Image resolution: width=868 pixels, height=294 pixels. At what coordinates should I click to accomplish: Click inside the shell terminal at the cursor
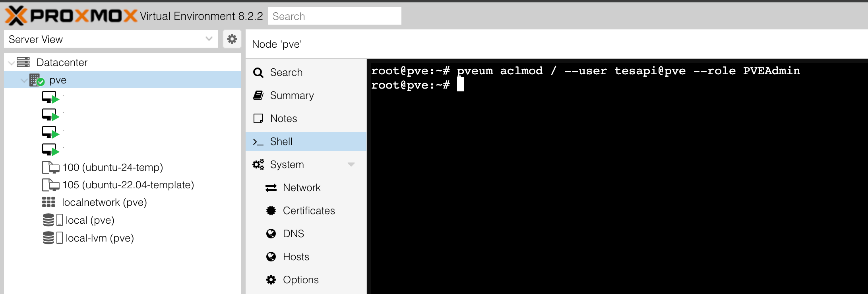[461, 85]
